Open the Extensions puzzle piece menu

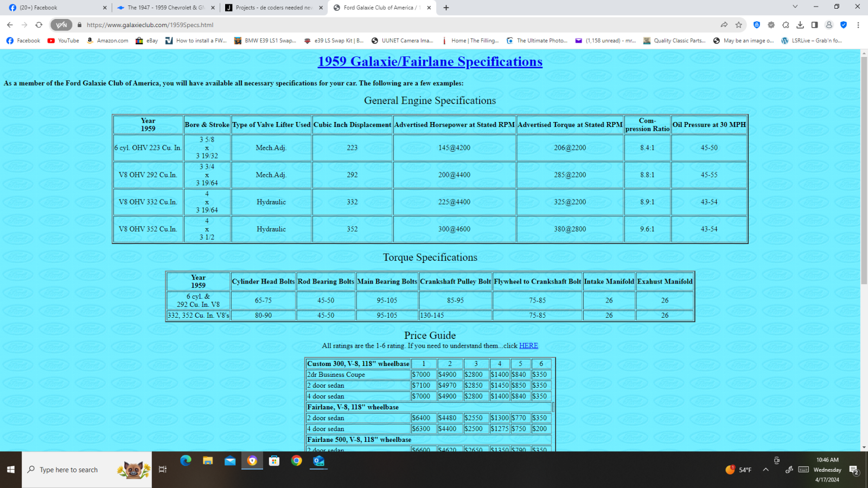(x=786, y=25)
